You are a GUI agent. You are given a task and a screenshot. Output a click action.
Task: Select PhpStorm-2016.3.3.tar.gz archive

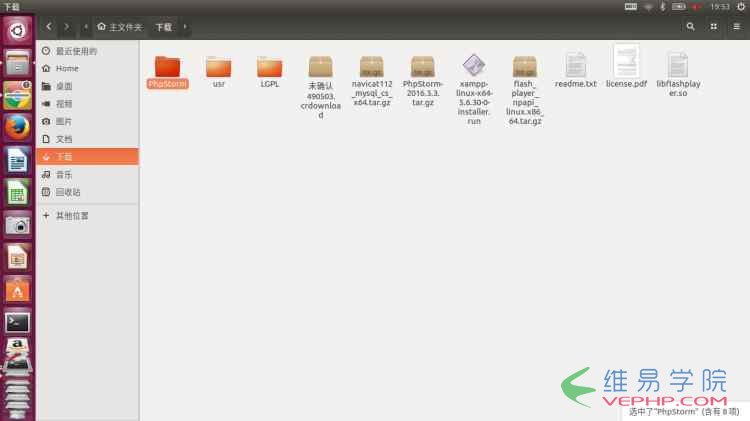(x=423, y=80)
